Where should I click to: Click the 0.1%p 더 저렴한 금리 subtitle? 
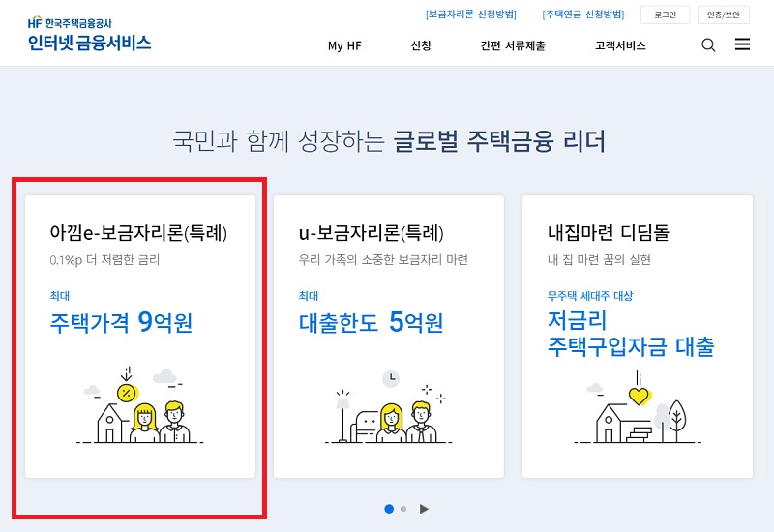pos(104,260)
